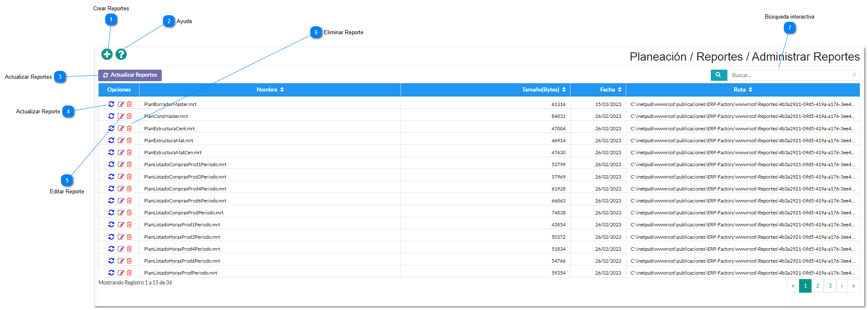Click size value 84831

(x=559, y=116)
